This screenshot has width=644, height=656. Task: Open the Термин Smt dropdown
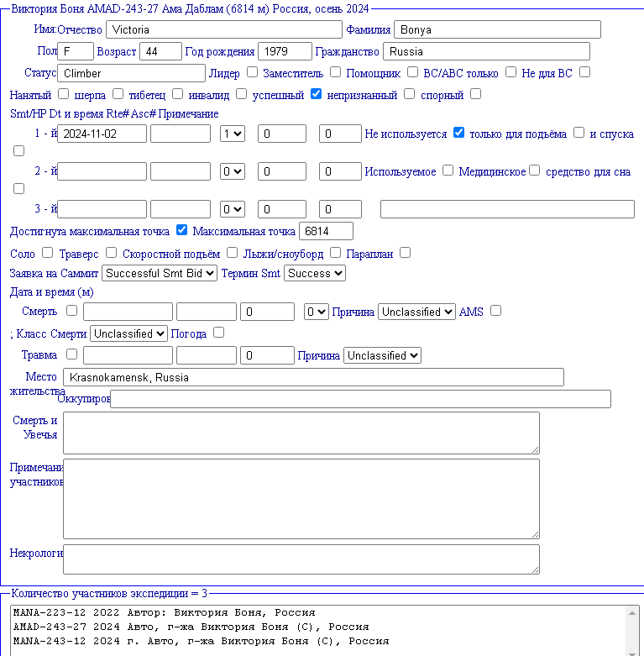click(x=315, y=273)
